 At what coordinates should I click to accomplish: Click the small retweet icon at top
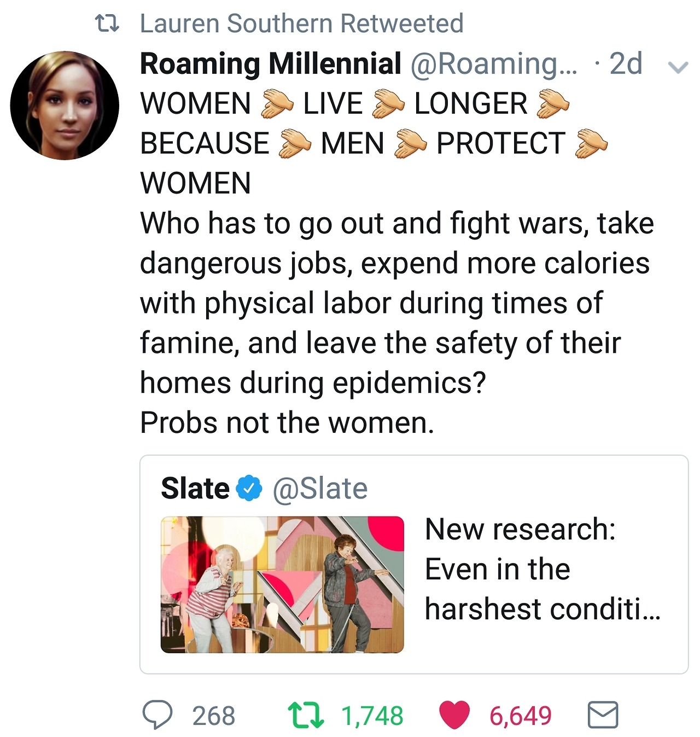(x=107, y=24)
